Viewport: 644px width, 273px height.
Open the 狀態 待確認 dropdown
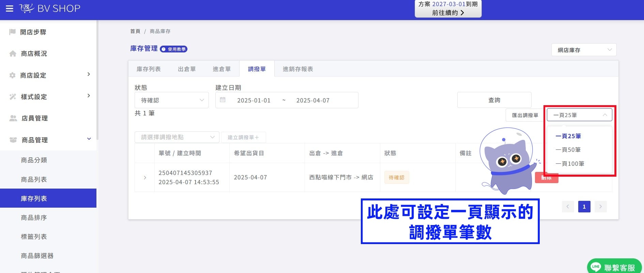point(172,100)
